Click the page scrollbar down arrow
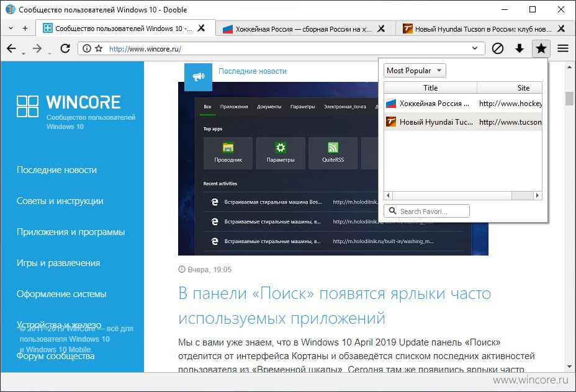 (569, 367)
